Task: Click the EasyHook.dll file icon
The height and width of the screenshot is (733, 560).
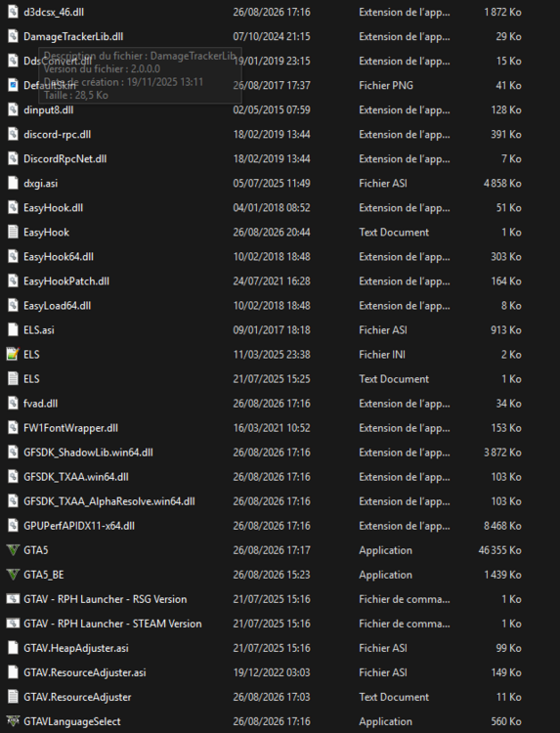Action: click(13, 207)
